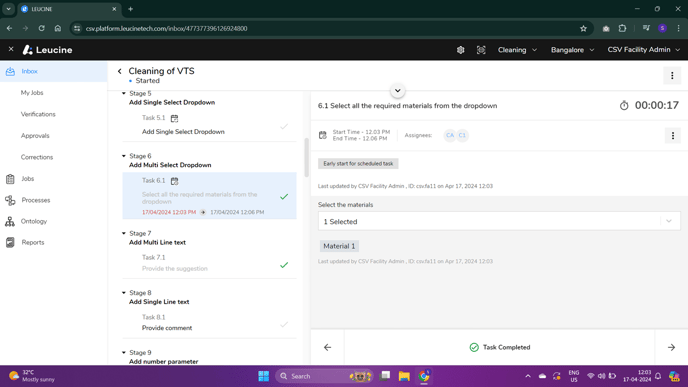Open Corrections in the sidebar
Viewport: 688px width, 387px height.
point(37,157)
